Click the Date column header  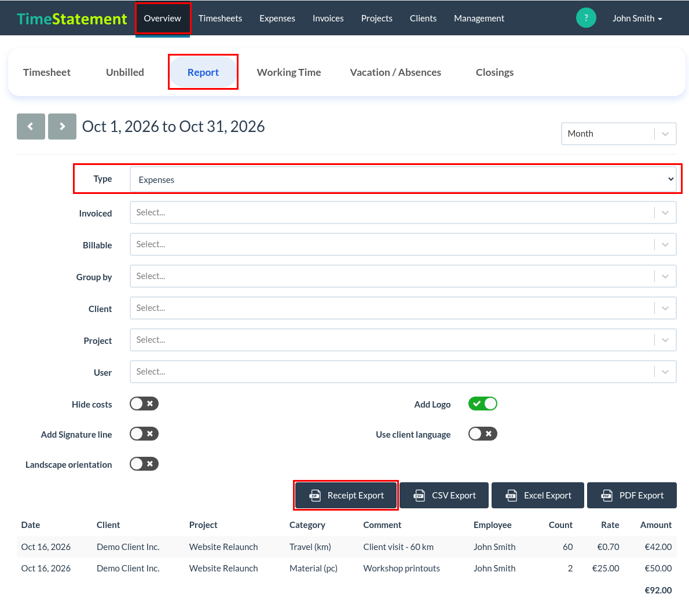pyautogui.click(x=30, y=525)
